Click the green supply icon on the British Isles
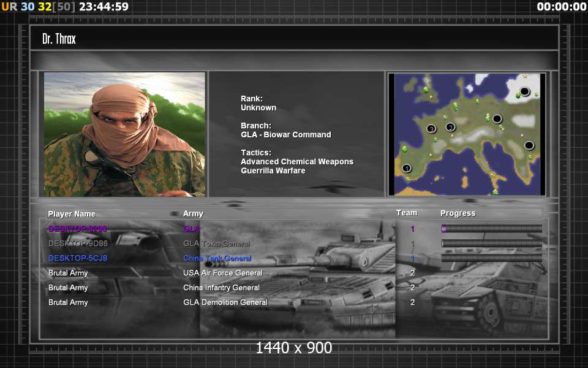 point(426,90)
